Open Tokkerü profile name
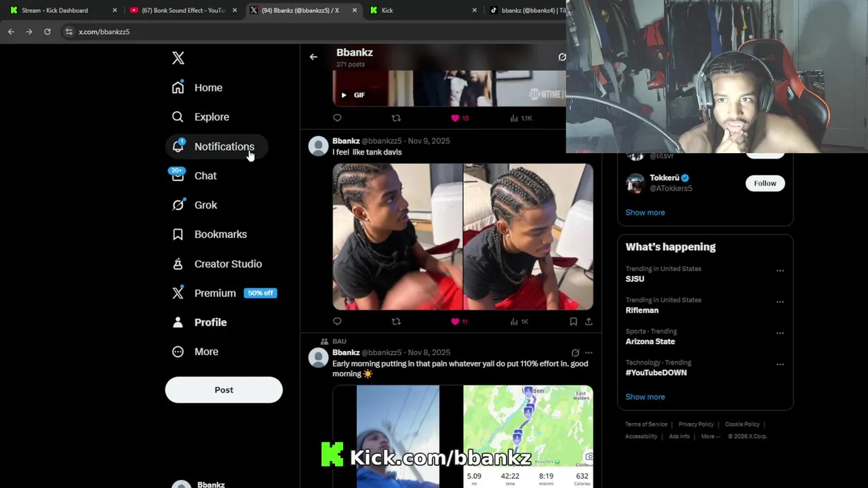 pos(665,178)
